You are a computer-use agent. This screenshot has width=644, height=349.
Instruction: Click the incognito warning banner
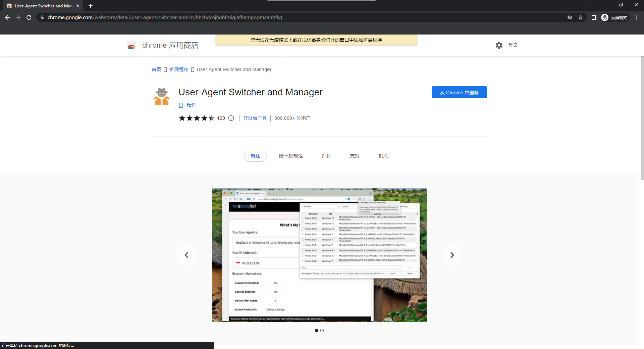click(x=316, y=40)
